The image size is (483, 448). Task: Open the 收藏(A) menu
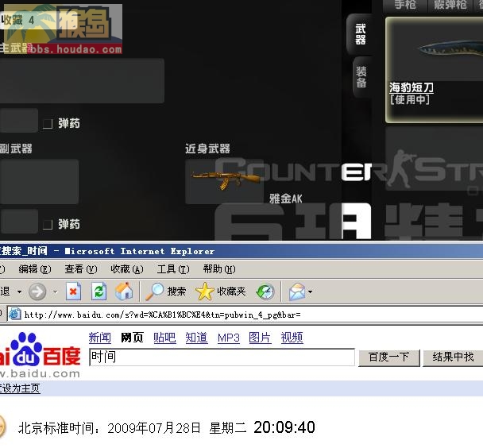point(127,269)
